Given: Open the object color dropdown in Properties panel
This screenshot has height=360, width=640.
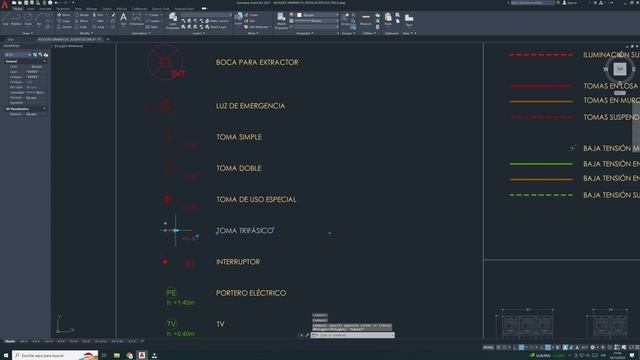Looking at the screenshot, I should (x=317, y=15).
